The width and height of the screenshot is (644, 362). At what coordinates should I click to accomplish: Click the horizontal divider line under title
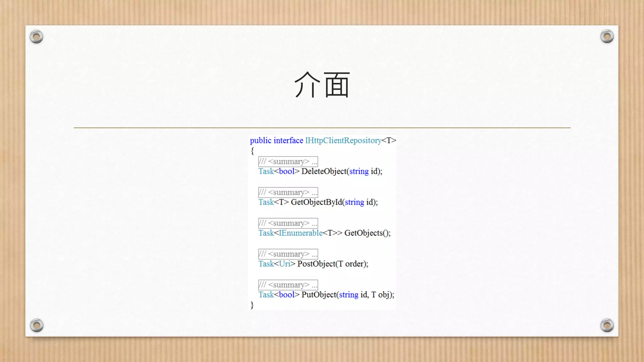pyautogui.click(x=322, y=128)
